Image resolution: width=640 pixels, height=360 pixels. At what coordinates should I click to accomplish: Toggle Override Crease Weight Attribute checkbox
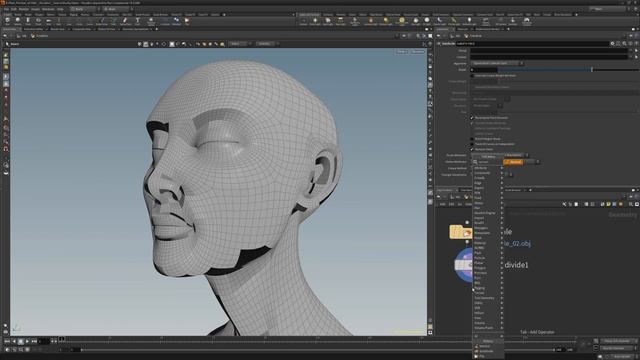click(472, 76)
